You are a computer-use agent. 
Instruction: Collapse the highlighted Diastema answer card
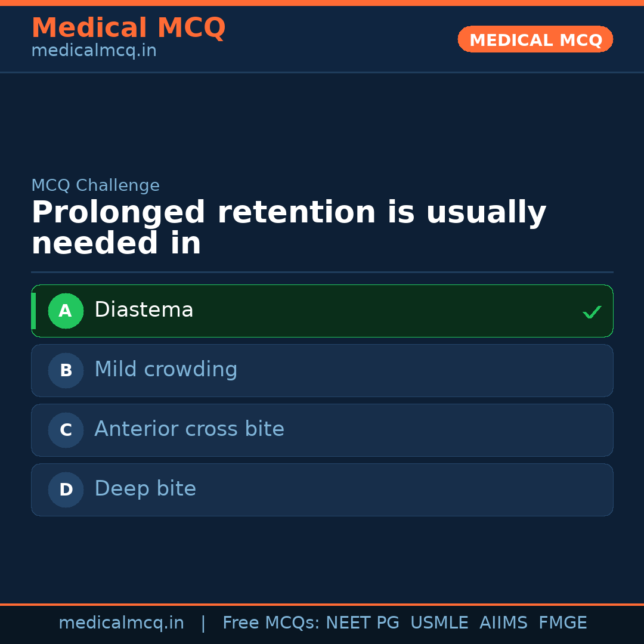(322, 311)
